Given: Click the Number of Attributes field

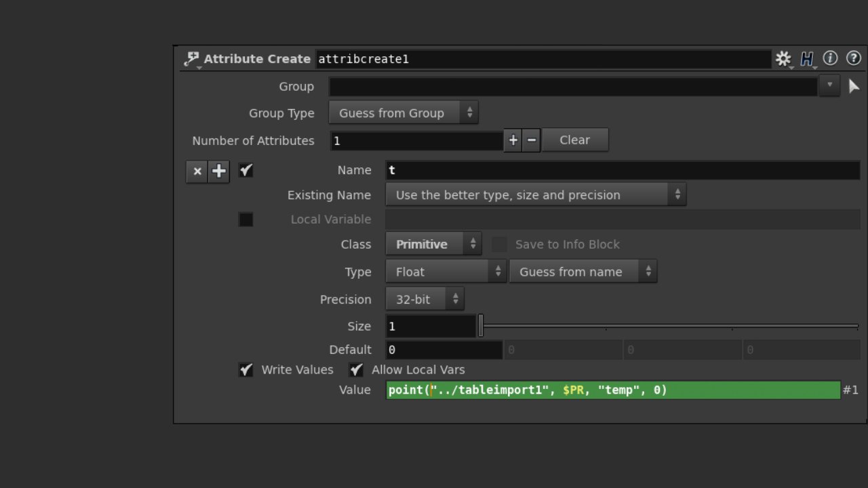Looking at the screenshot, I should [416, 141].
